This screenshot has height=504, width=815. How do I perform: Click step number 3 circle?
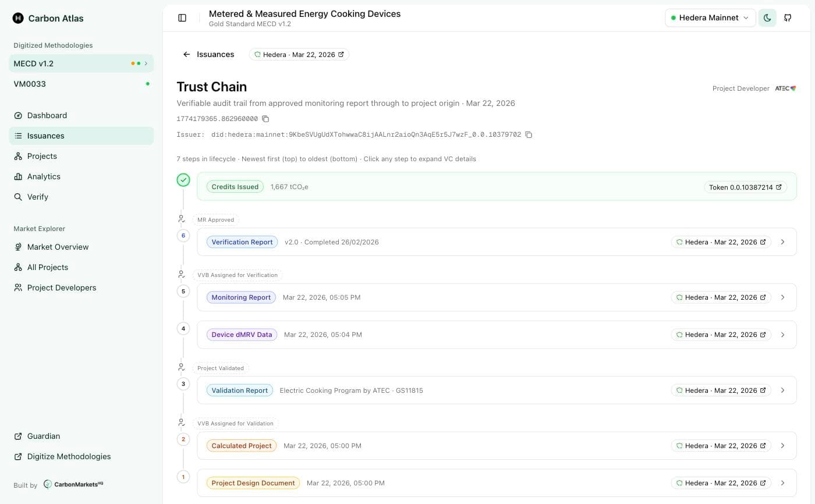183,384
